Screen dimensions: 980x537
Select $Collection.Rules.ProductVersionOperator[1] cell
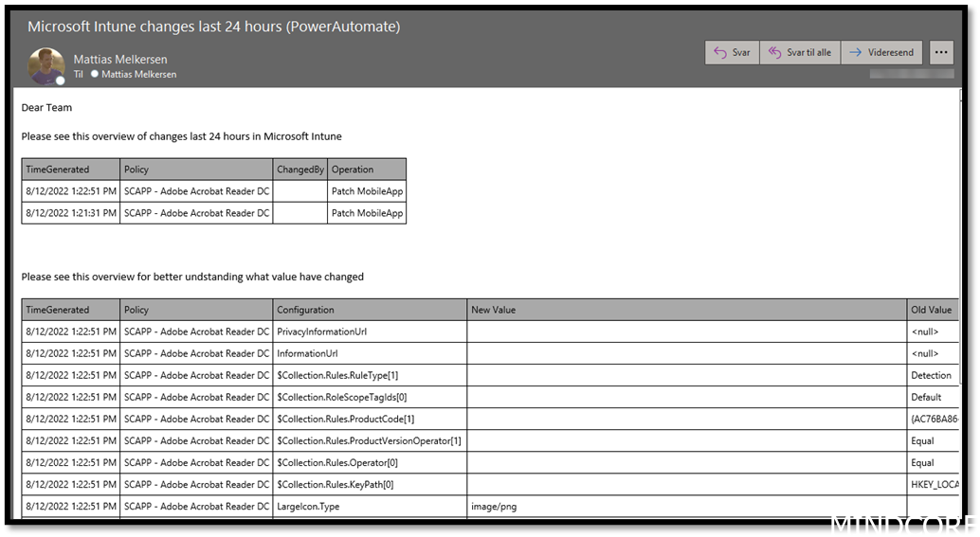370,440
